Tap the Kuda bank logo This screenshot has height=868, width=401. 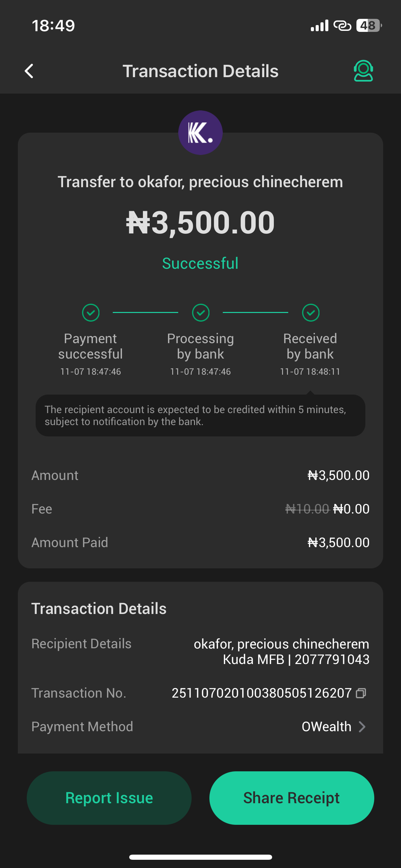[200, 133]
